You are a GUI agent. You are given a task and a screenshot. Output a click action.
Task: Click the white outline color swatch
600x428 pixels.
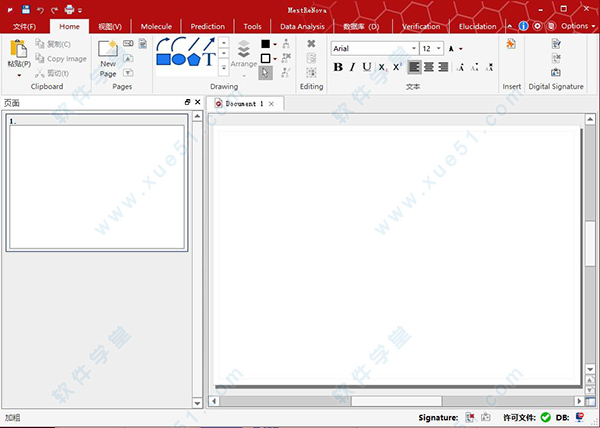(x=266, y=59)
